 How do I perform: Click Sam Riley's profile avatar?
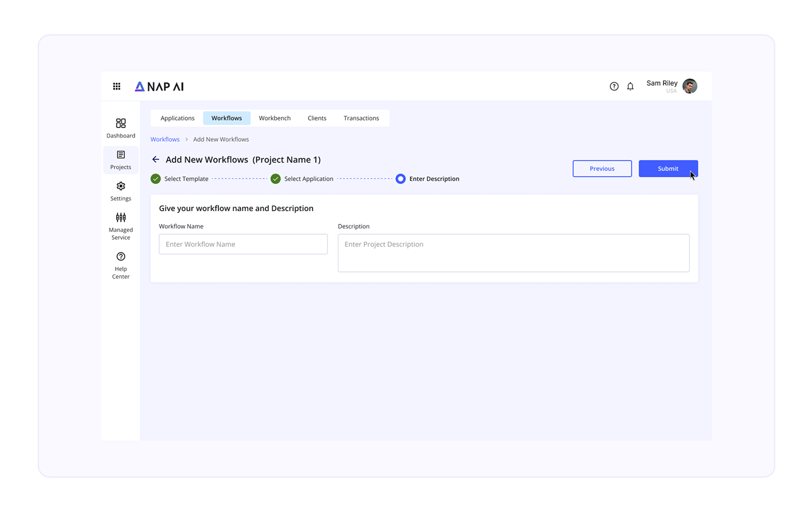coord(690,86)
